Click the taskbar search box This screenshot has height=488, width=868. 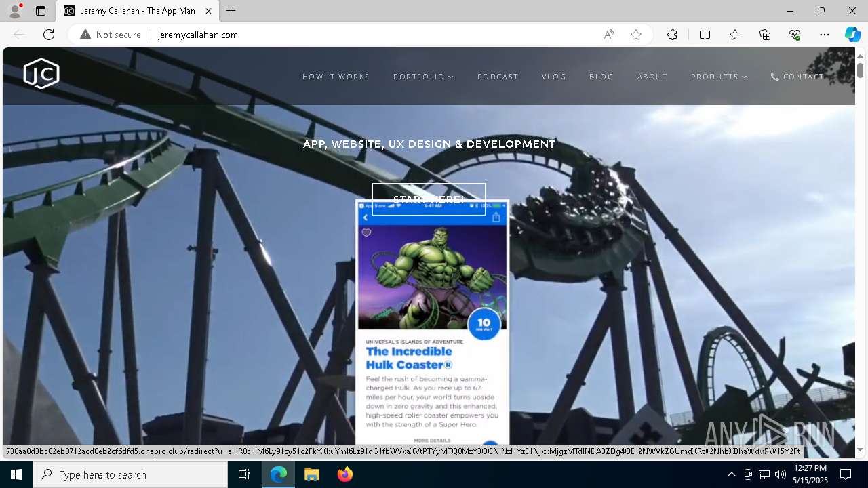click(130, 474)
